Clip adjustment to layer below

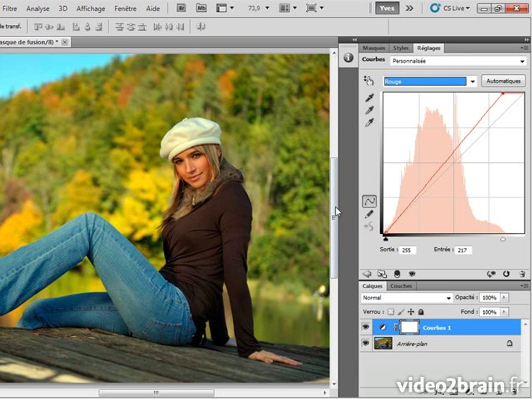(397, 274)
